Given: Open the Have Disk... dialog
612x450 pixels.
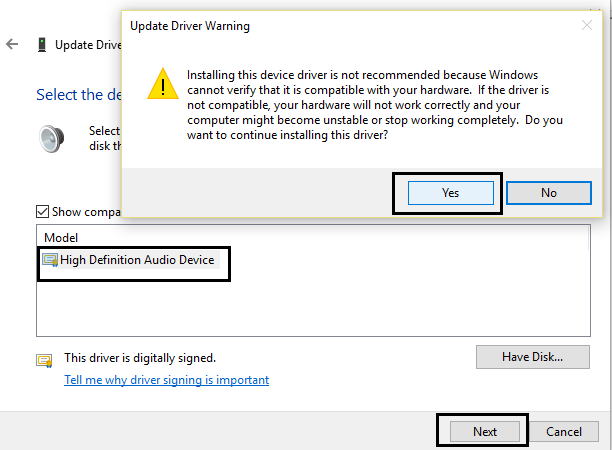Looking at the screenshot, I should (x=533, y=357).
